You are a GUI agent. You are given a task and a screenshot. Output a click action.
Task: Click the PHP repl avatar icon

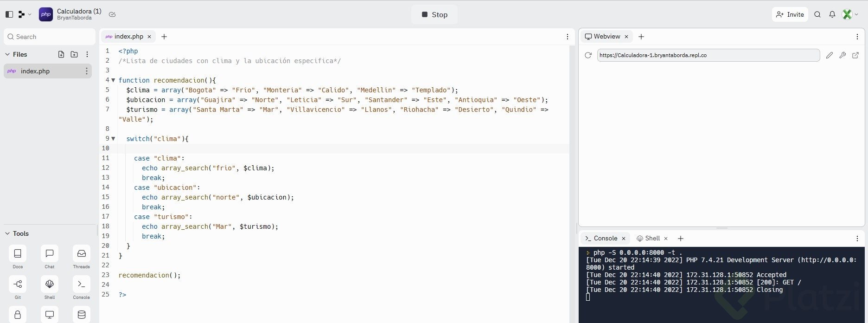coord(46,14)
